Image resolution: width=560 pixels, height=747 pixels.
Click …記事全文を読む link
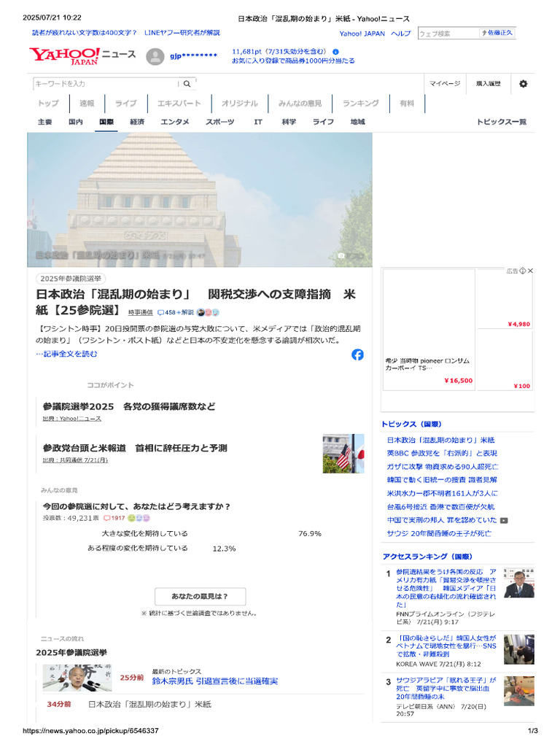pos(66,354)
